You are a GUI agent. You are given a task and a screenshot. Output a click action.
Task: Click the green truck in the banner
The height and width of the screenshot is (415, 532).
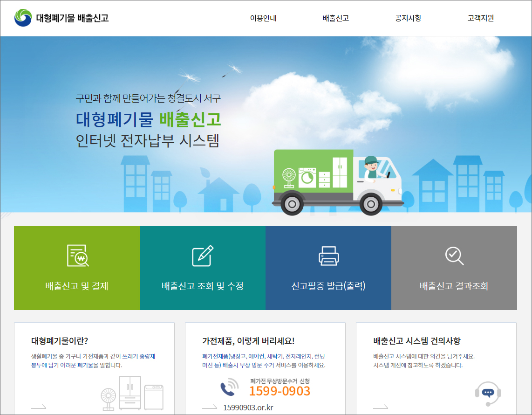point(338,182)
